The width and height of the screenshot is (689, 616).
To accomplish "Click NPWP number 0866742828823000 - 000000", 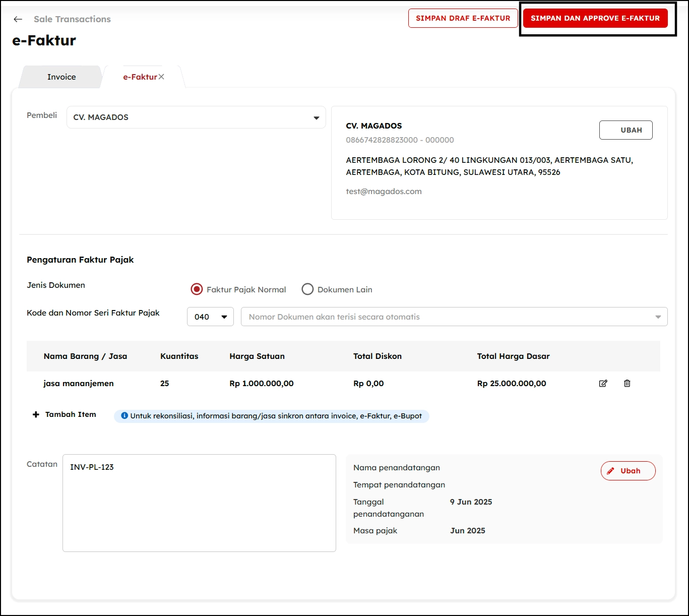I will (x=400, y=140).
